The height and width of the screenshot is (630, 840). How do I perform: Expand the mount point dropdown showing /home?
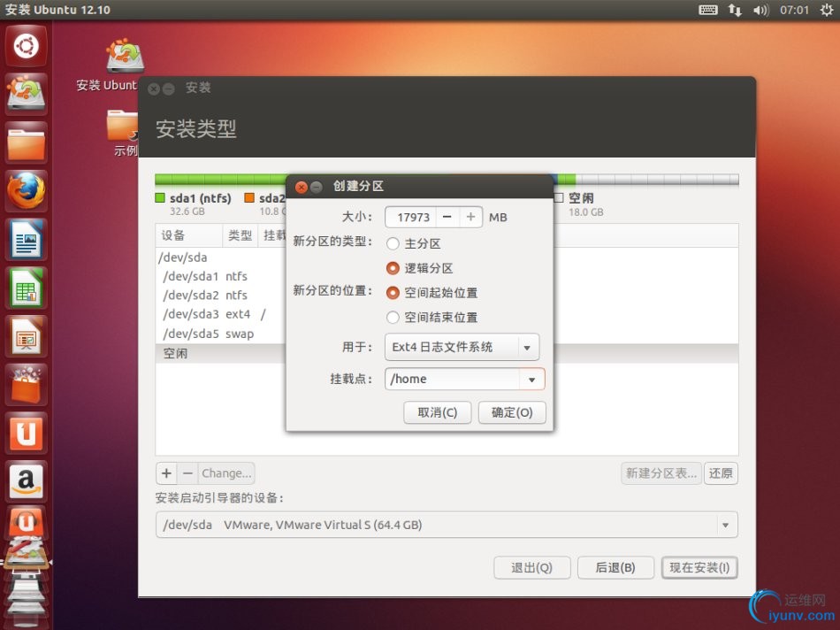click(x=531, y=379)
